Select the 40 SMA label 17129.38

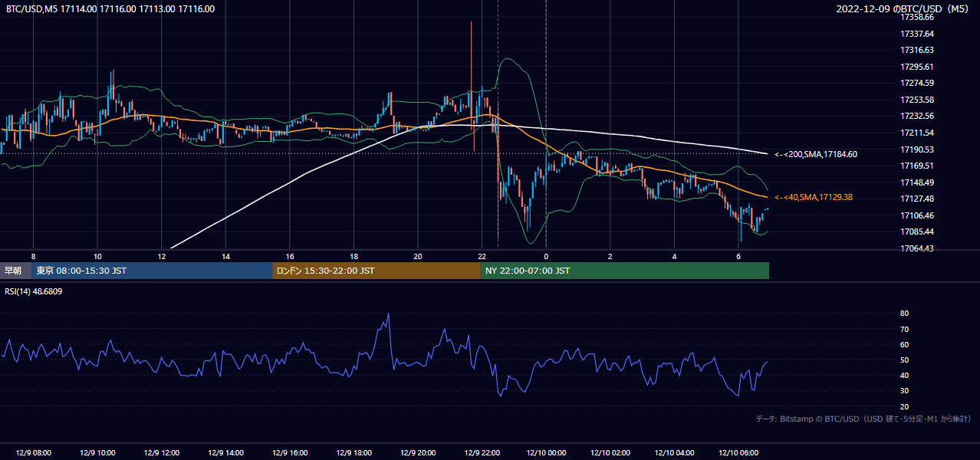click(814, 197)
